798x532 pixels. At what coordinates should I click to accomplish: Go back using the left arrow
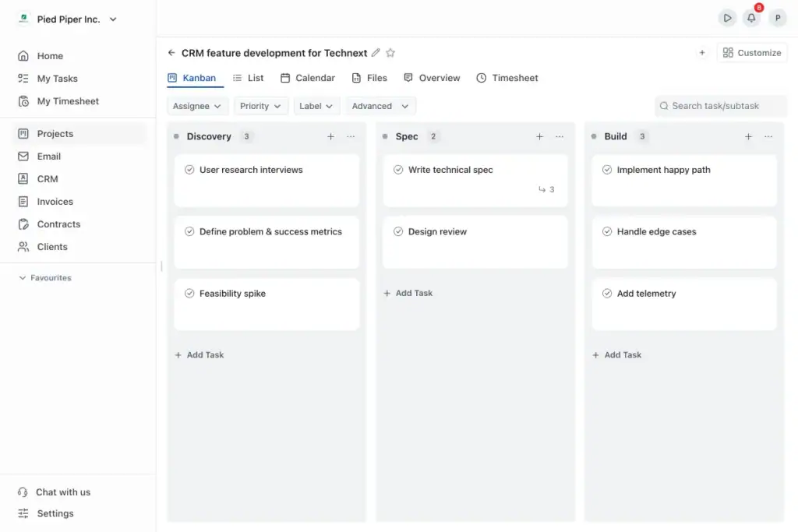[x=171, y=53]
